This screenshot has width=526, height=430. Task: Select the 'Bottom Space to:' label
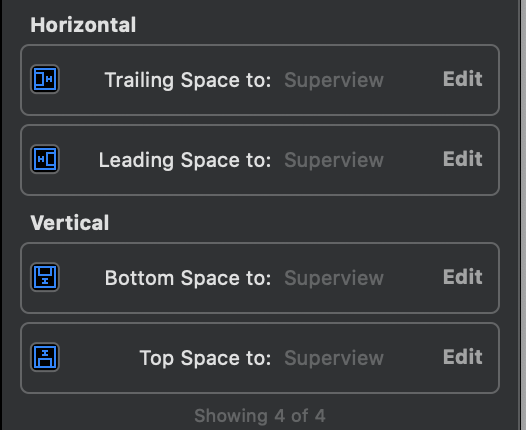[188, 278]
